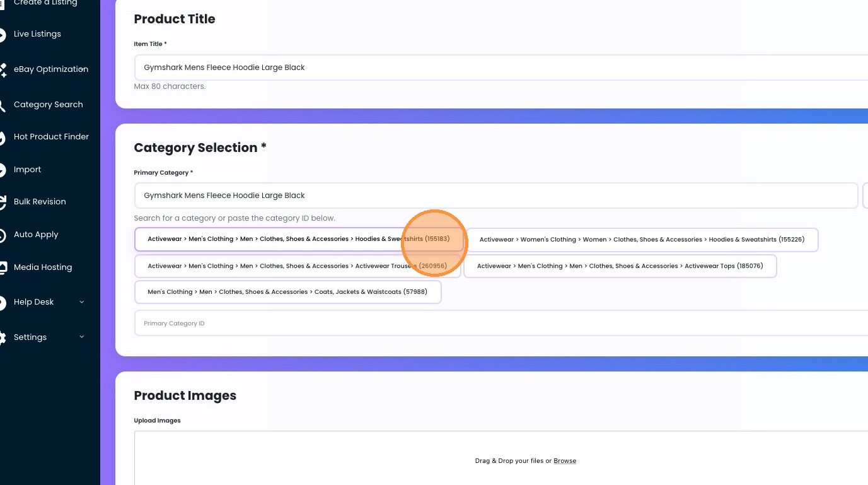
Task: Choose Coats, Jackets & Waistcoats (57988) category
Action: pyautogui.click(x=287, y=292)
